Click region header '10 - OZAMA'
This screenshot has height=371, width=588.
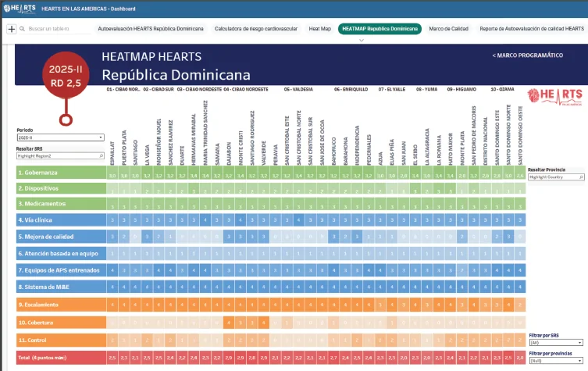pyautogui.click(x=502, y=89)
